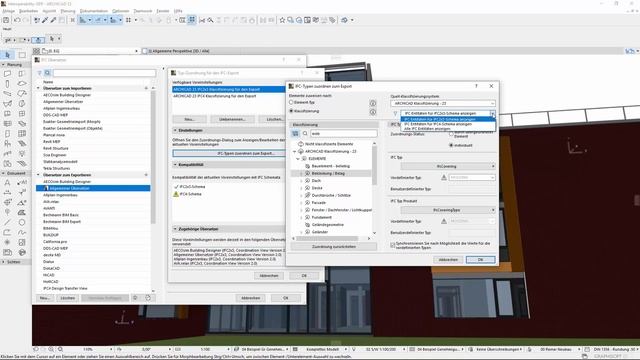Open the IfcCovering IFC Typ dropdown
Screen dimensions: 640x360
pos(448,166)
